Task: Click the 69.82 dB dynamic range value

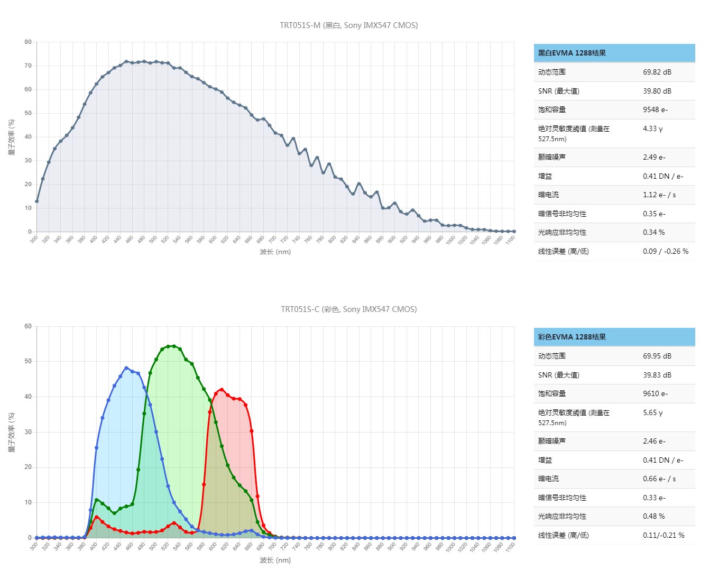Action: [657, 72]
